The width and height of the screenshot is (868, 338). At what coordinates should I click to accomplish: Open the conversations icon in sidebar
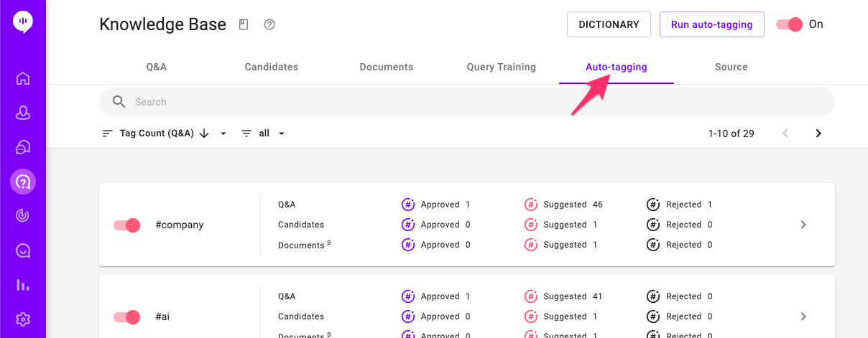23,147
